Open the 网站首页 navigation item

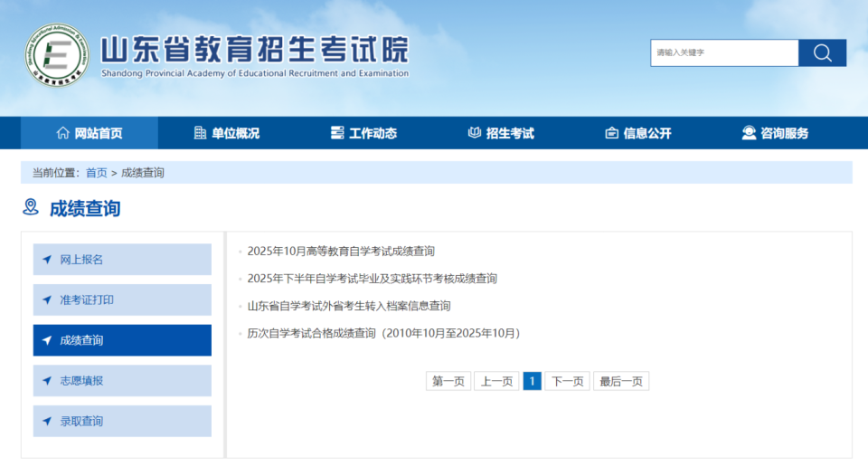click(90, 133)
